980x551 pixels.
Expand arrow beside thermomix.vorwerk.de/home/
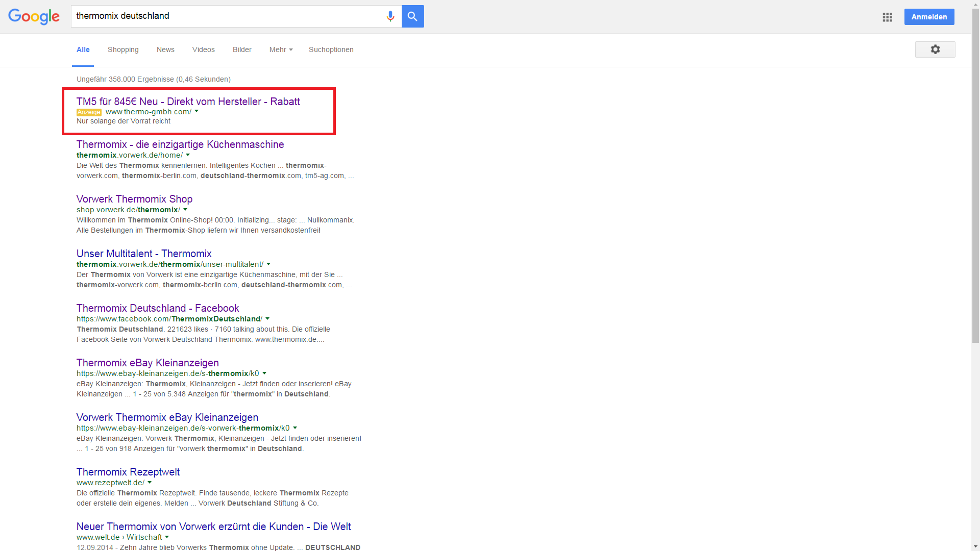188,155
